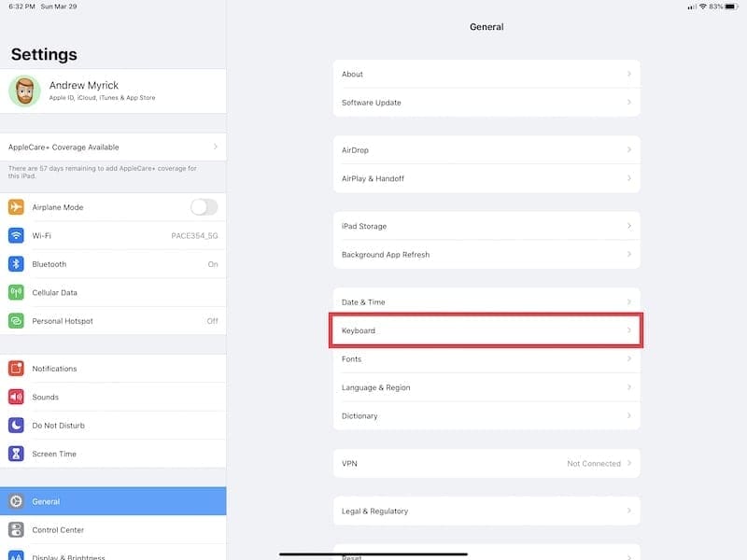747x560 pixels.
Task: Open Cellular Data via green antenna icon
Action: 16,292
